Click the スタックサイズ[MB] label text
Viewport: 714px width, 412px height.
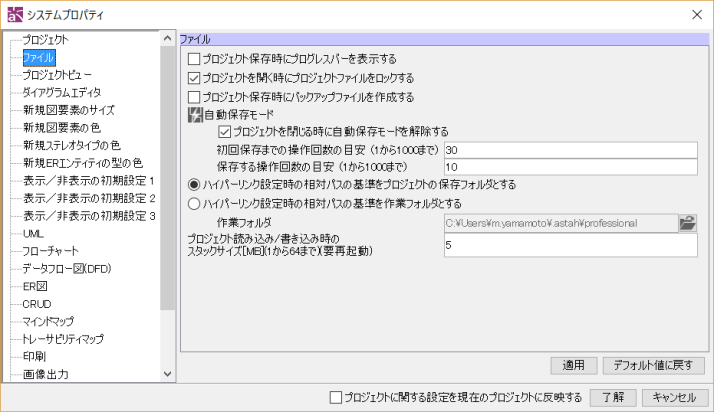point(280,251)
